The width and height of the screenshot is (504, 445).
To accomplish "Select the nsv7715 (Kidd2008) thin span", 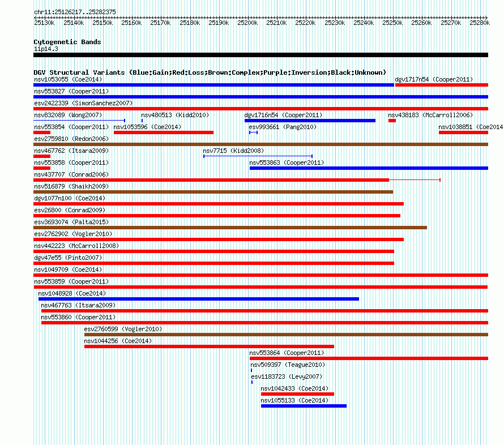I will point(258,156).
